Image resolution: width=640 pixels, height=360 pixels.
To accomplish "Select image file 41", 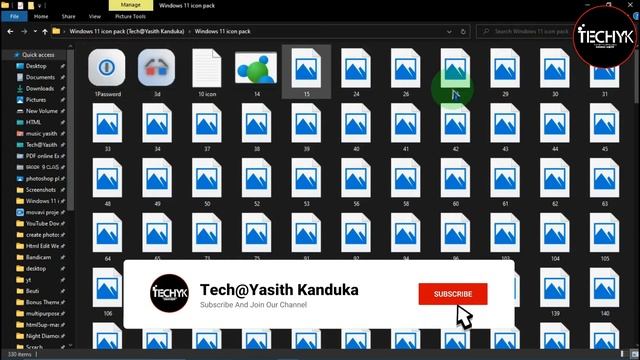I will click(406, 127).
